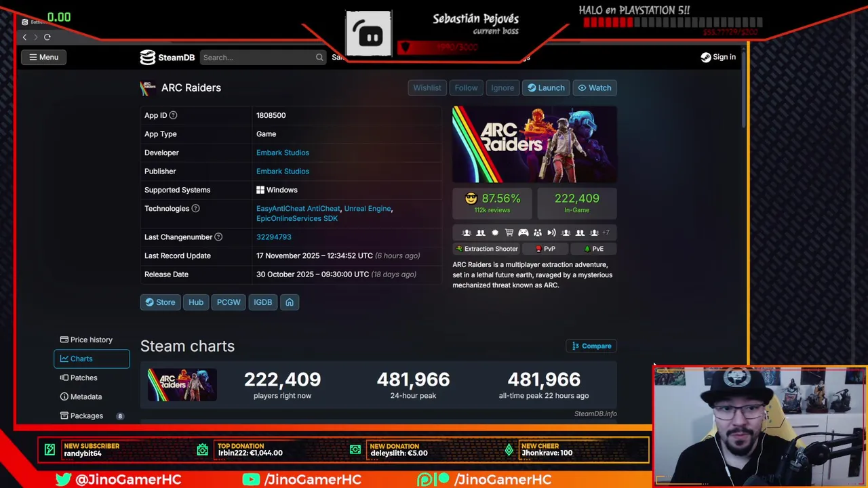The width and height of the screenshot is (868, 488).
Task: Toggle Watch on this app
Action: 594,88
